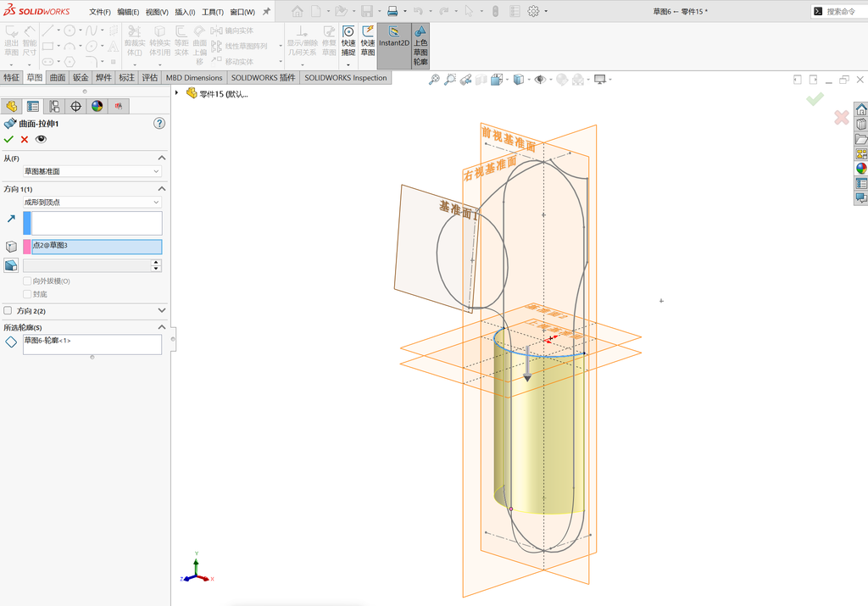868x606 pixels.
Task: Open view orientation cube icon
Action: click(x=497, y=80)
